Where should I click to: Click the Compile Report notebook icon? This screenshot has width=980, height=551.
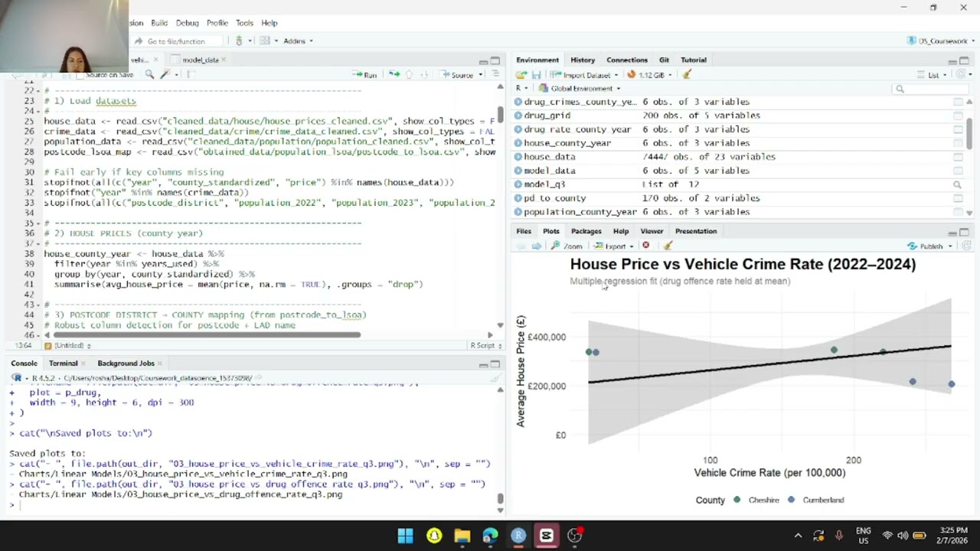tap(191, 74)
